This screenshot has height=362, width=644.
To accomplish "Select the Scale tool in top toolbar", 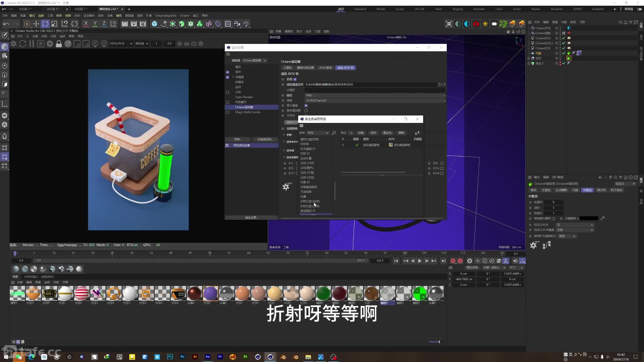I will [x=54, y=24].
